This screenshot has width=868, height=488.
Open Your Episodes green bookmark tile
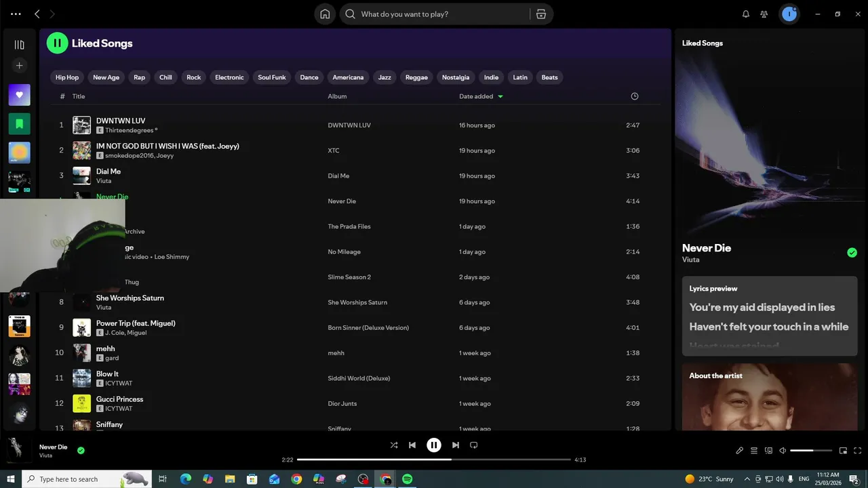click(x=19, y=124)
